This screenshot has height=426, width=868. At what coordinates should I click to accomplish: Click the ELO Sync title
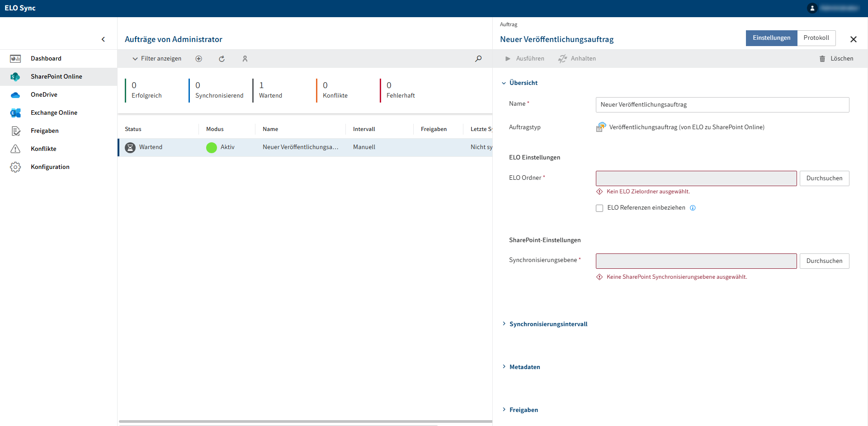tap(20, 8)
